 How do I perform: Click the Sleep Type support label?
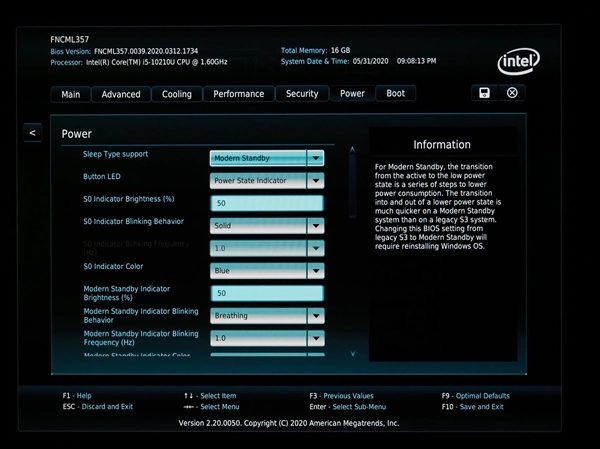click(x=116, y=154)
